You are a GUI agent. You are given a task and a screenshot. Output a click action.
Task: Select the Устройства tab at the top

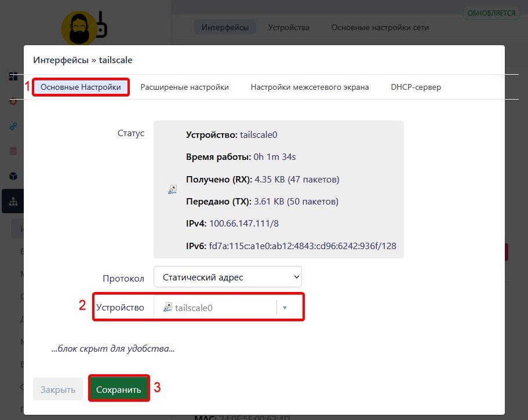pyautogui.click(x=288, y=27)
